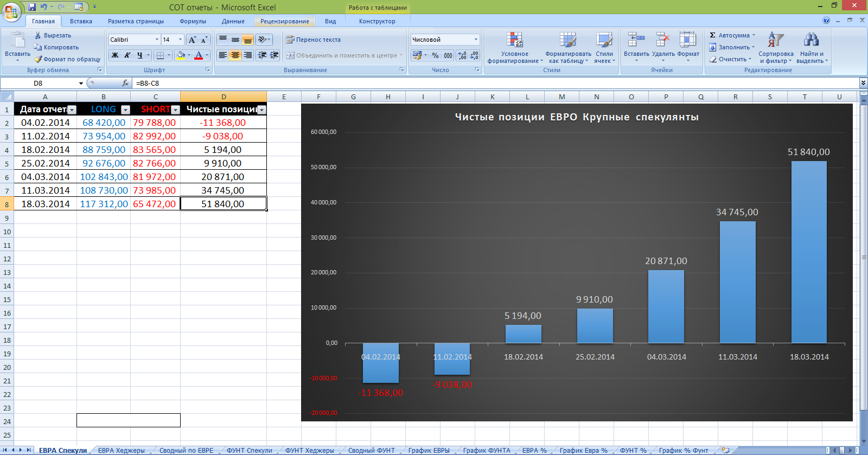Open the Дата отчета filter dropdown
Screen dimensions: 868x455
[72, 110]
